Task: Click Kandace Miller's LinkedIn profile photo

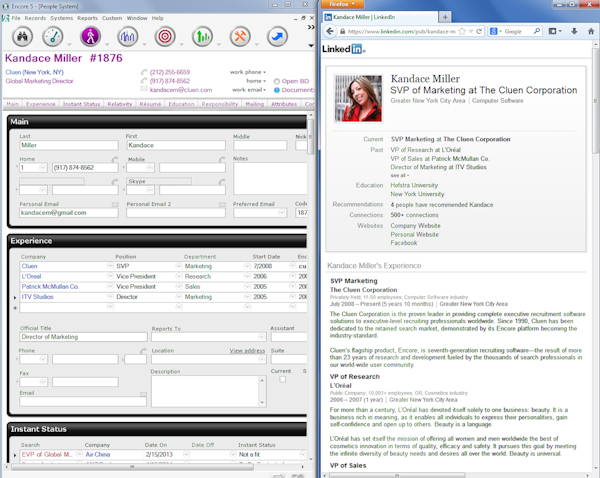Action: (x=358, y=98)
